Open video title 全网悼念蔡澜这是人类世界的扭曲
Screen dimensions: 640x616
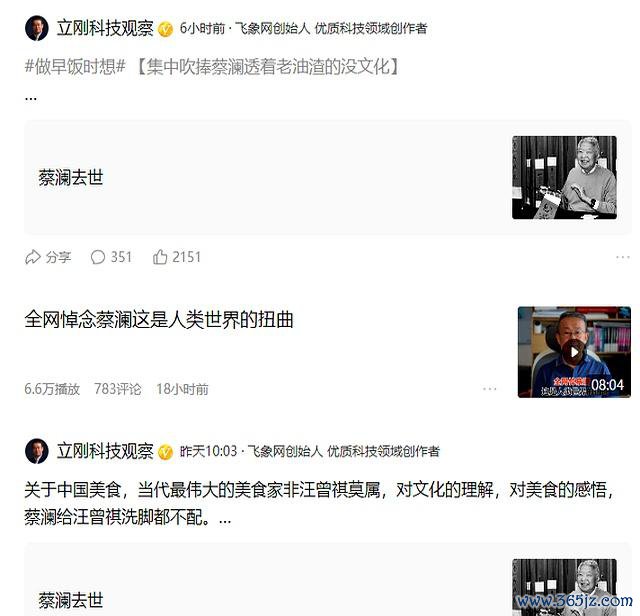click(159, 319)
